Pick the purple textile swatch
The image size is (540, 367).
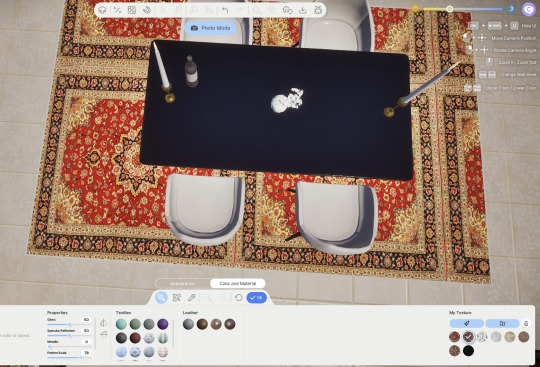[x=163, y=324]
